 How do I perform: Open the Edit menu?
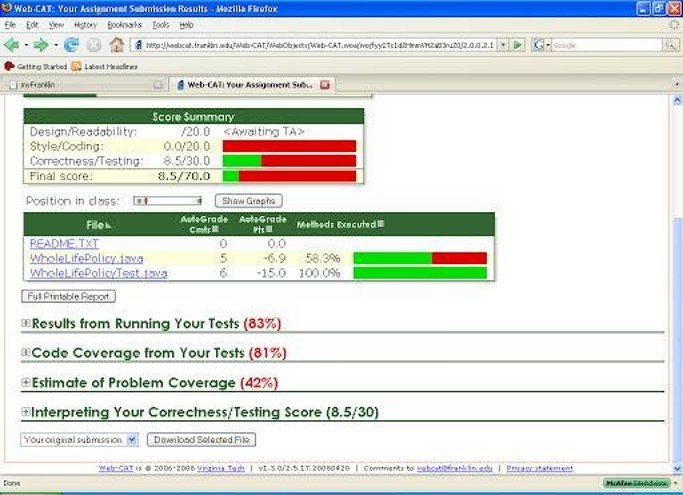click(32, 25)
